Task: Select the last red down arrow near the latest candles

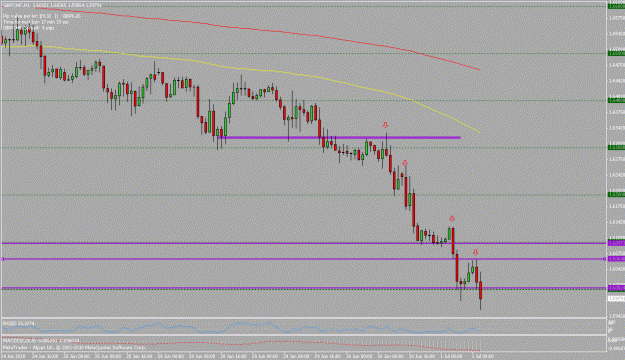Action: [476, 252]
